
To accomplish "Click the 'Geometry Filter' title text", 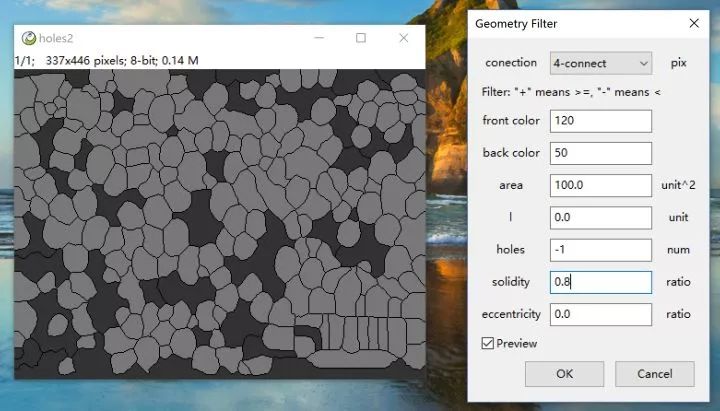I will click(516, 24).
